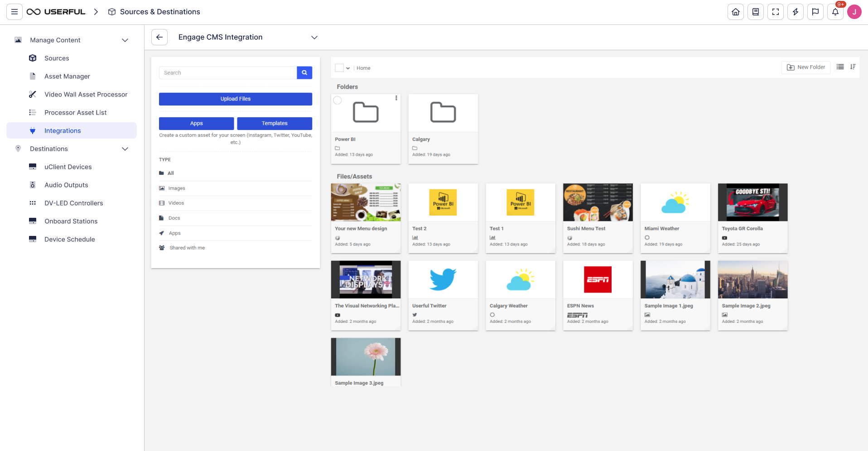Open the Sample Image 3.jpeg thumbnail
This screenshot has width=868, height=451.
coord(366,356)
